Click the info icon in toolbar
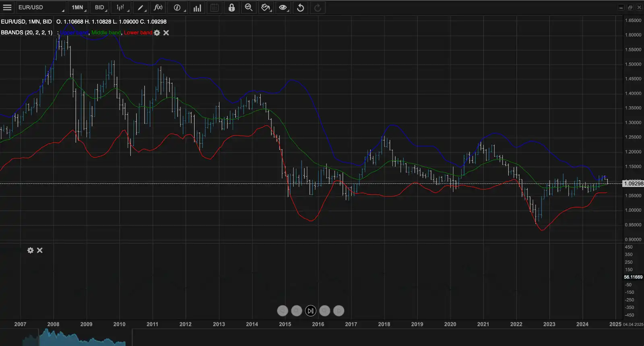The height and width of the screenshot is (346, 644). pyautogui.click(x=177, y=8)
